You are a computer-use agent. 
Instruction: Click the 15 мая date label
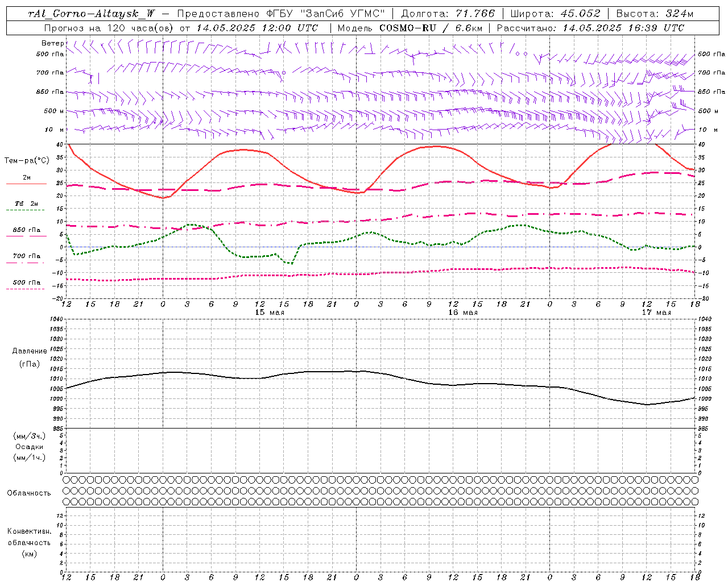coord(270,313)
